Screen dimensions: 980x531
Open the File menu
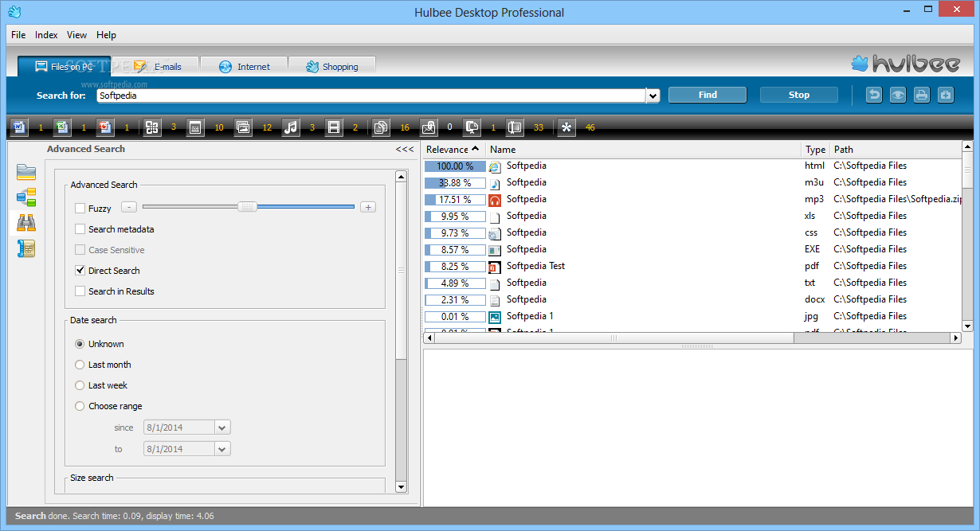(x=18, y=35)
